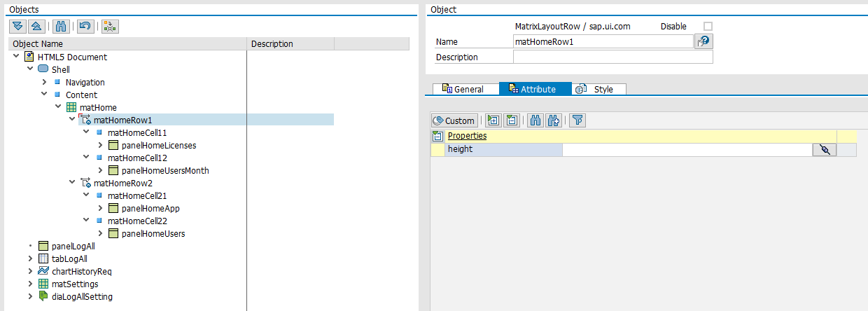Toggle the Disable checkbox
868x311 pixels.
pyautogui.click(x=708, y=27)
